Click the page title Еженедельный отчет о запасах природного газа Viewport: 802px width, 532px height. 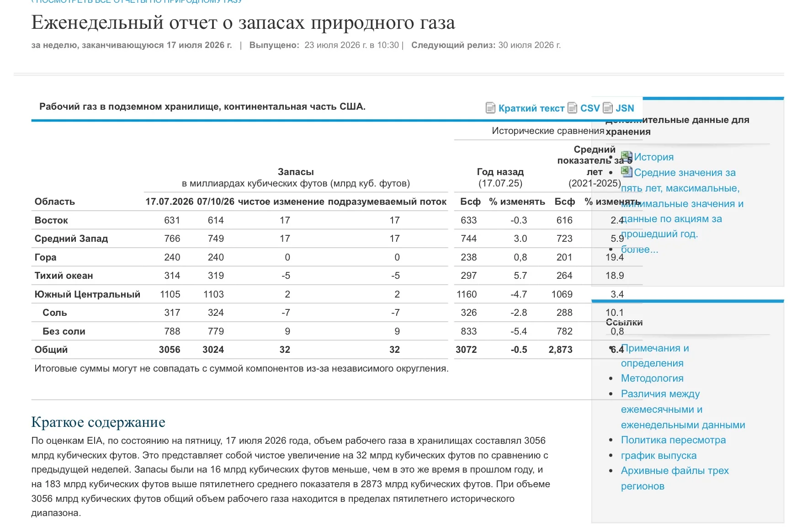(243, 23)
